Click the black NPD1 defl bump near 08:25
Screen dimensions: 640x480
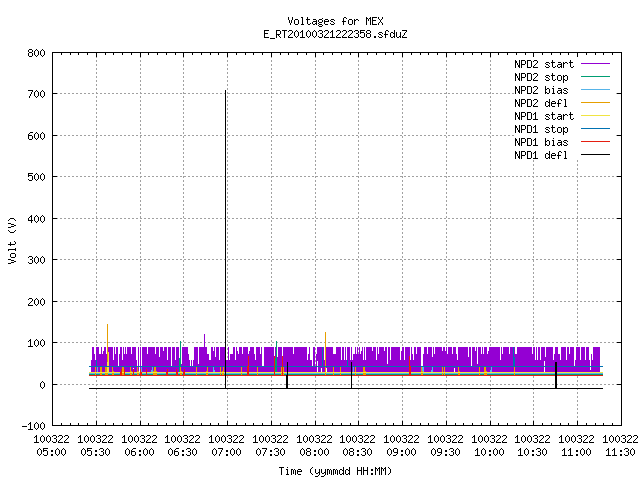point(351,376)
